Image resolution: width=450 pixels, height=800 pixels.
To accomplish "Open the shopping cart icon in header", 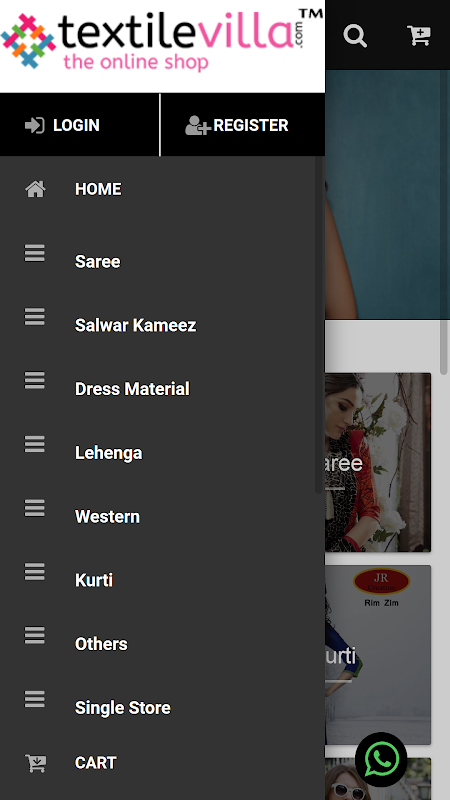I will 419,36.
